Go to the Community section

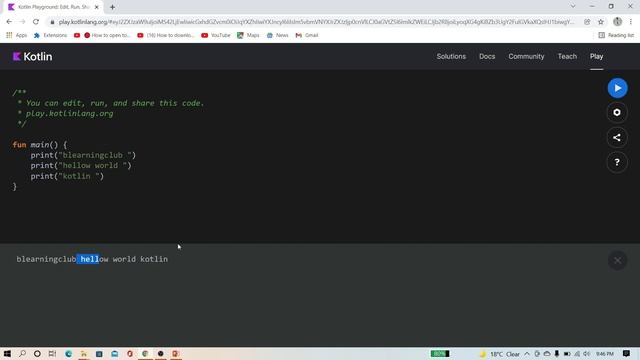point(526,56)
